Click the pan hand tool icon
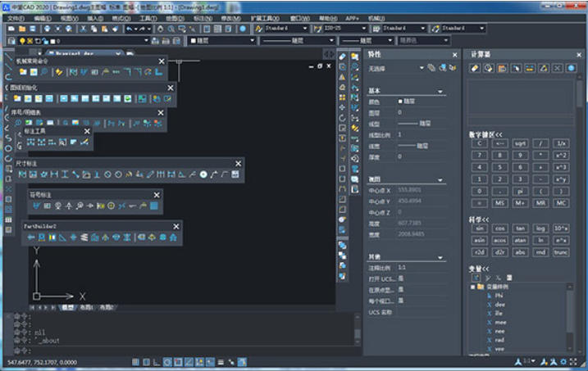Screen dimensions: 588x371 [160, 29]
